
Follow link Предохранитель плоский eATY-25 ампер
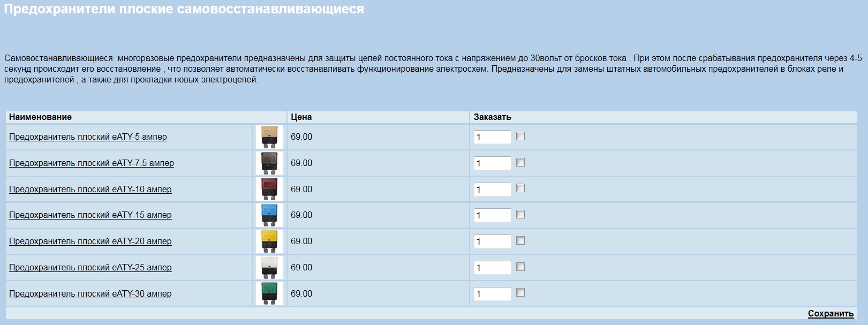(90, 268)
